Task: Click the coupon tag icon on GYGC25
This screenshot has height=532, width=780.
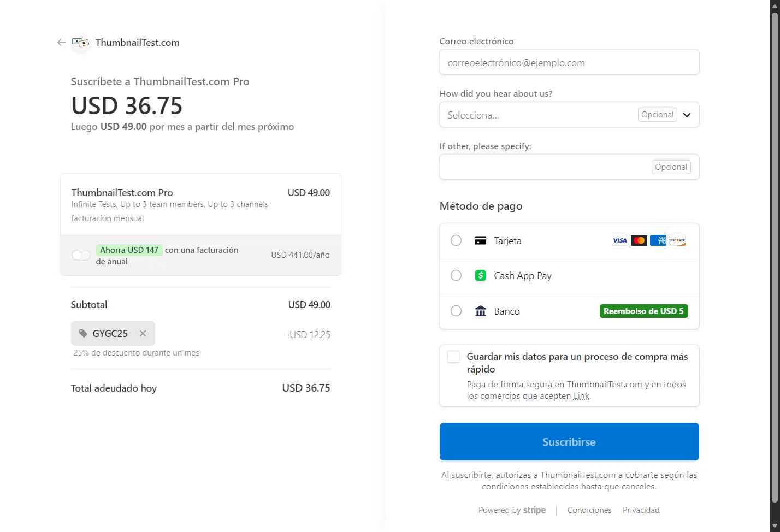Action: point(83,333)
